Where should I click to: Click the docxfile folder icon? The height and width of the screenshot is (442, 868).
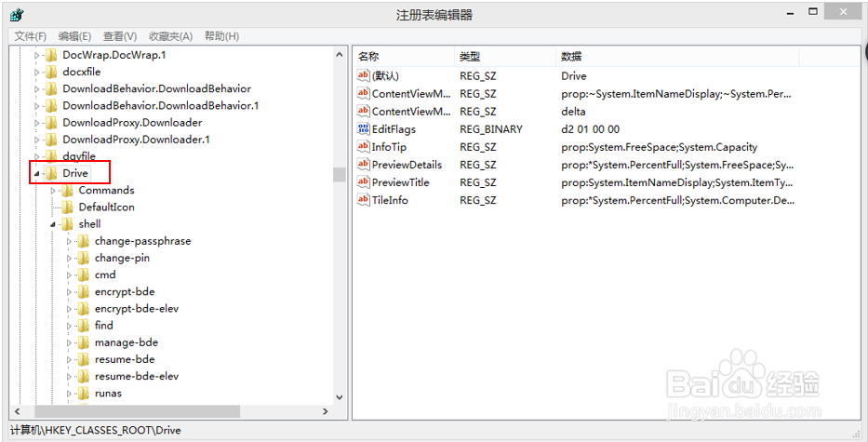[51, 72]
